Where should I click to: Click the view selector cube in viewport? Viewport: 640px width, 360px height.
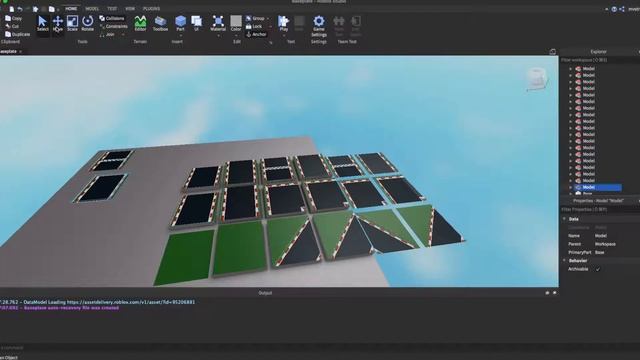click(x=537, y=78)
